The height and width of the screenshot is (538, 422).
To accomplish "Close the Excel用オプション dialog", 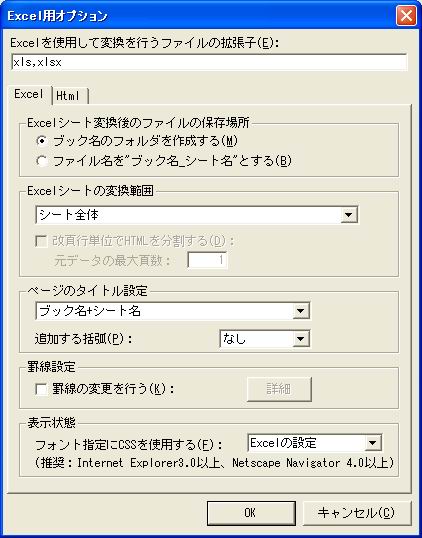I will 406,16.
